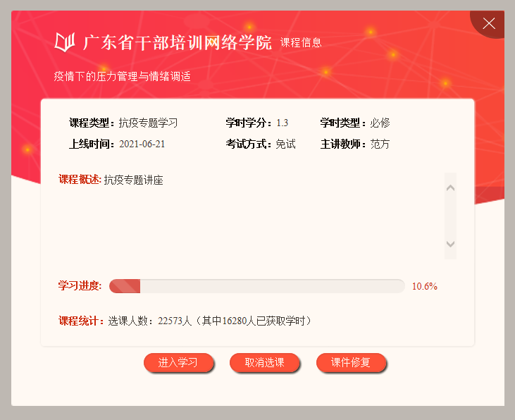The width and height of the screenshot is (515, 420).
Task: Click the launch date 2021-06-21
Action: point(142,144)
